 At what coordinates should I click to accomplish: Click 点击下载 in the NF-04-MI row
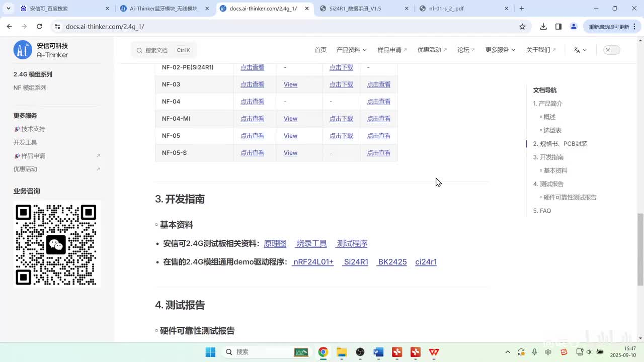tap(341, 119)
